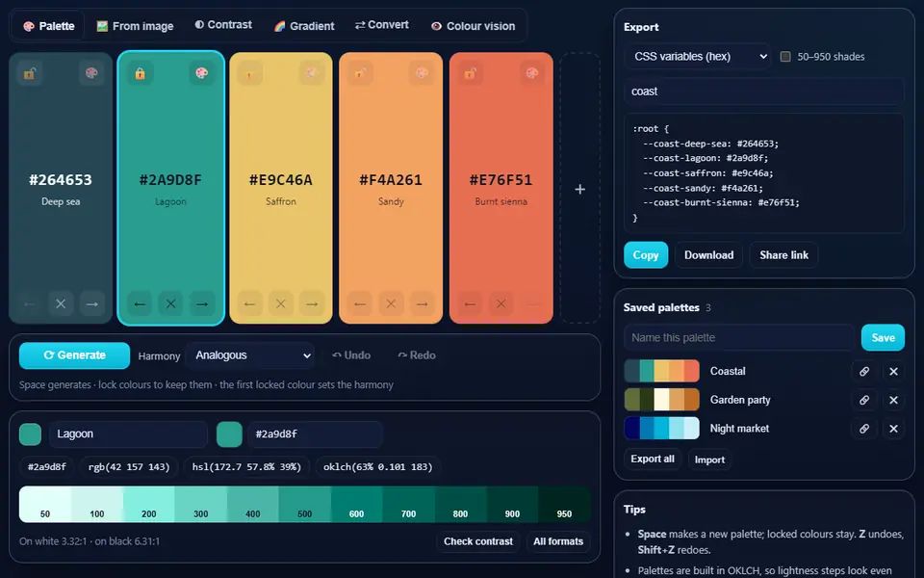Move Sandy card to the left
Screen dimensions: 924x578
[359, 303]
